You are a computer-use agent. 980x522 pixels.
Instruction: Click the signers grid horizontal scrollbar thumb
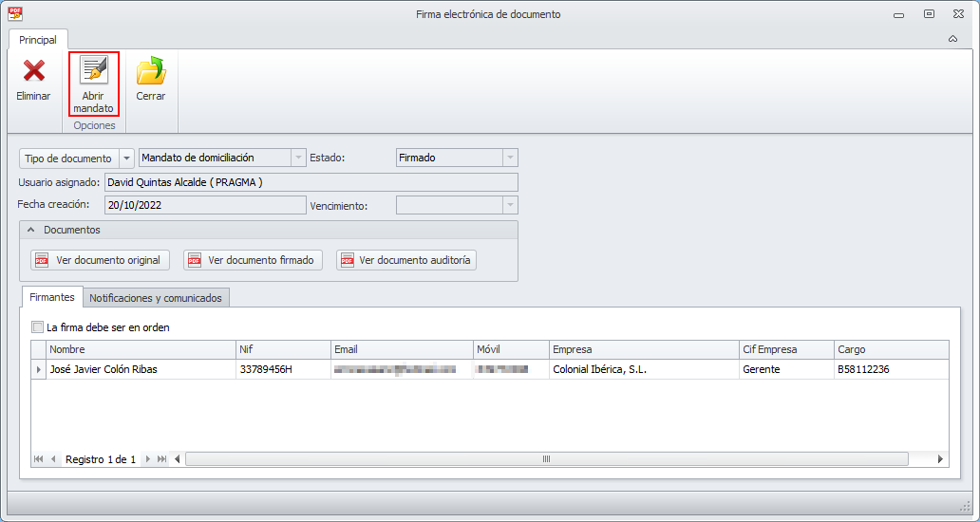coord(546,459)
